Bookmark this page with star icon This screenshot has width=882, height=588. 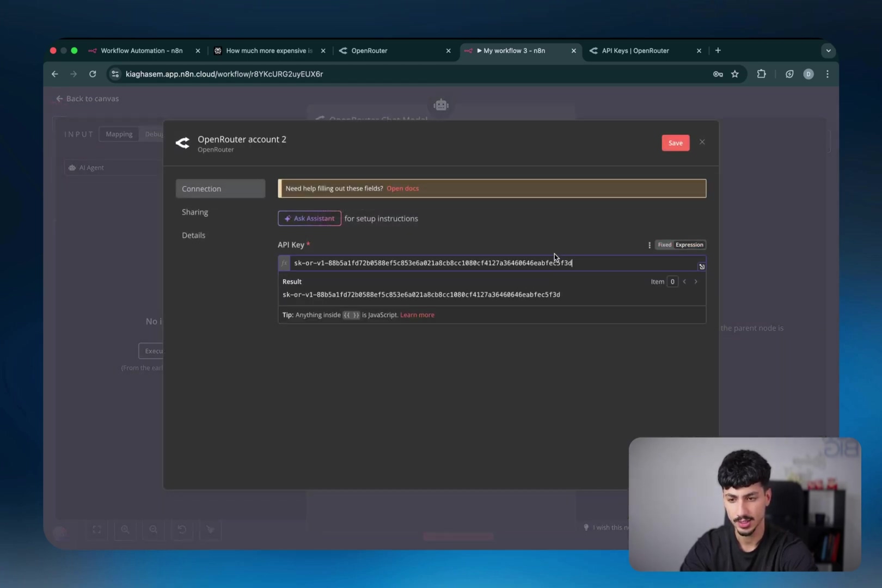click(x=735, y=74)
